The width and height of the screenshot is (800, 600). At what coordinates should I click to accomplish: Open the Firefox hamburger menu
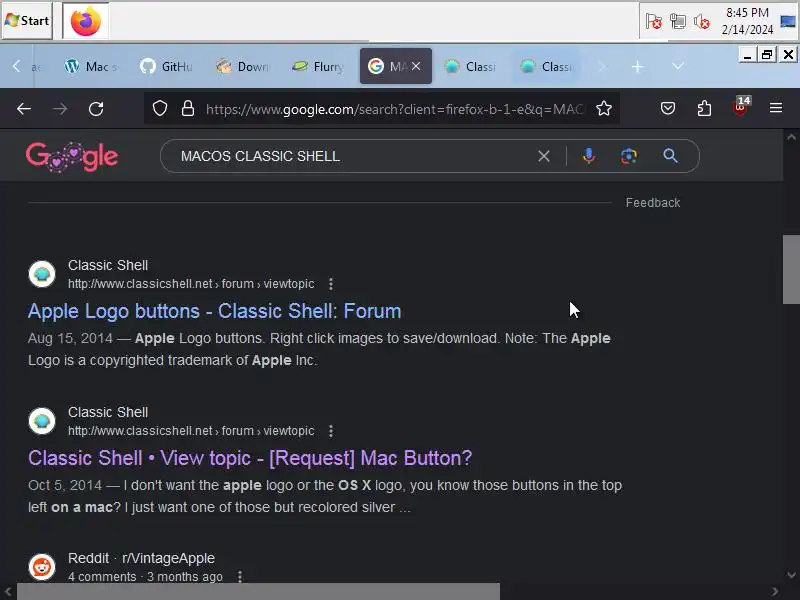[776, 108]
